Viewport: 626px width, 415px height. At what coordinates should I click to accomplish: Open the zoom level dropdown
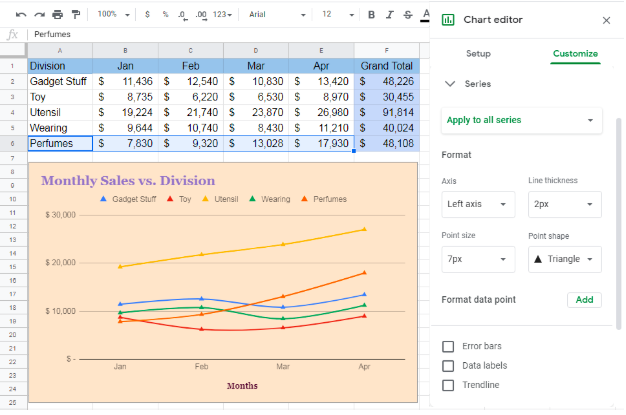point(114,14)
